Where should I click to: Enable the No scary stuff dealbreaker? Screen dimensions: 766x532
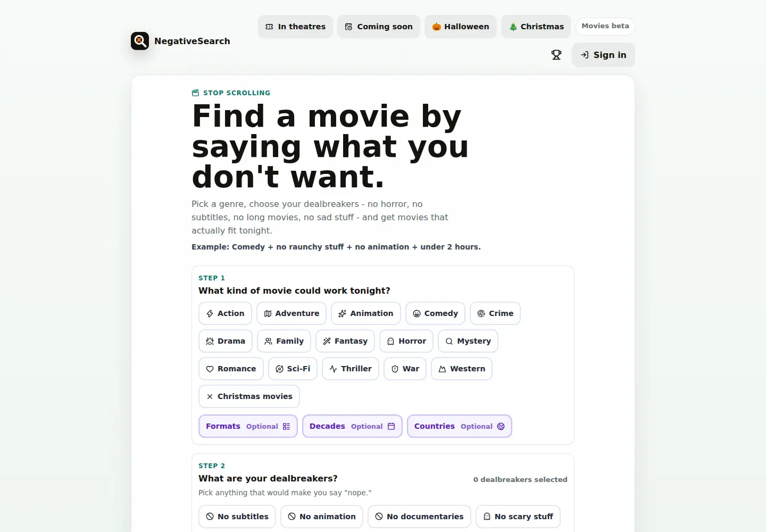(518, 517)
